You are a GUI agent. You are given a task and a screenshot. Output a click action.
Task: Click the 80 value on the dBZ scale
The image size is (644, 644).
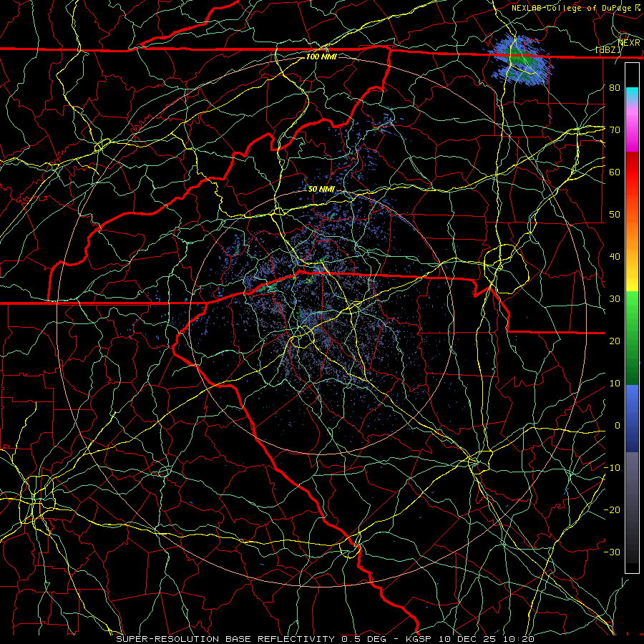coord(615,87)
